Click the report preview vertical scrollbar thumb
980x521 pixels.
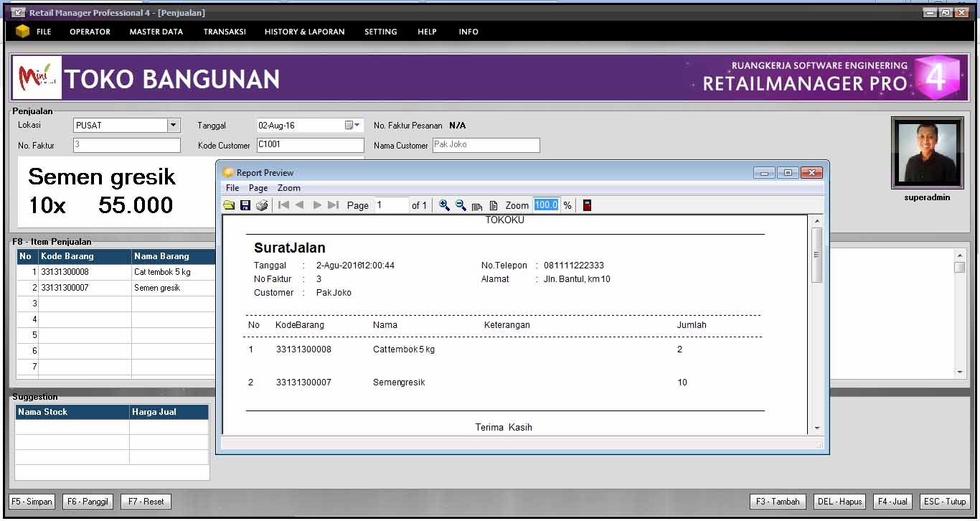click(816, 255)
